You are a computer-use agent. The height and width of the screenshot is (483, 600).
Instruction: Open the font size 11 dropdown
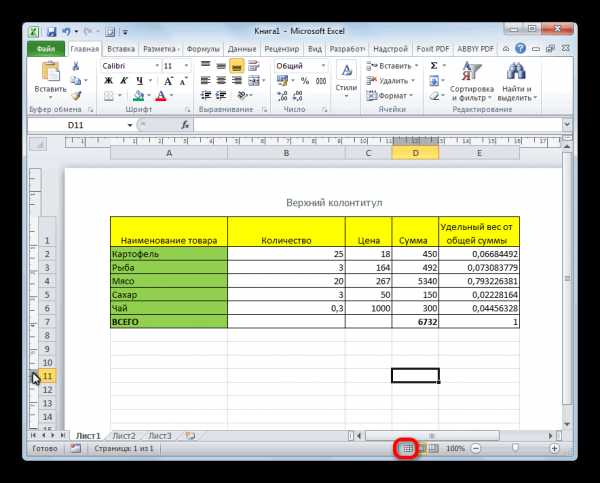click(x=186, y=66)
